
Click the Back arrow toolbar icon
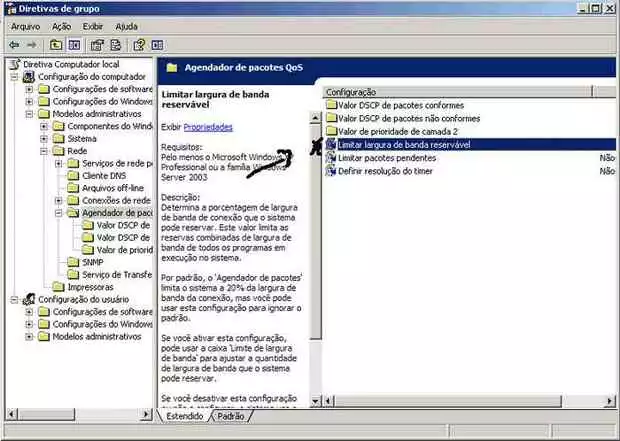14,45
